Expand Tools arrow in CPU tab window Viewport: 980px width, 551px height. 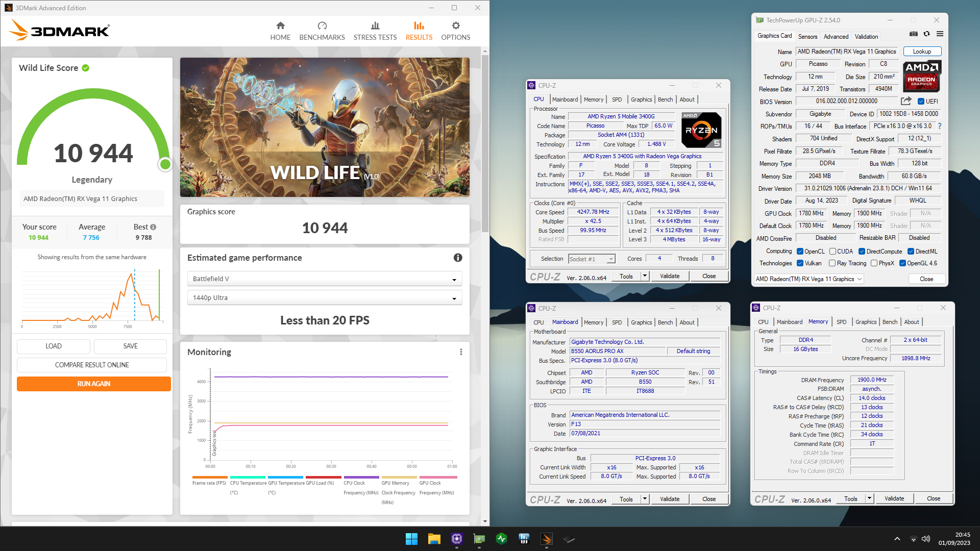click(x=645, y=276)
